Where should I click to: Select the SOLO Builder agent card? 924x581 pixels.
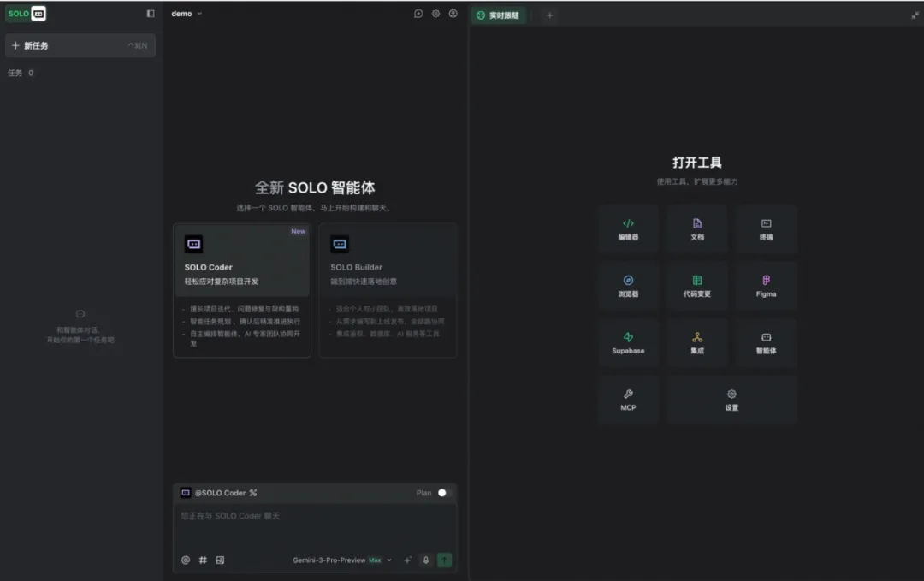tap(388, 291)
